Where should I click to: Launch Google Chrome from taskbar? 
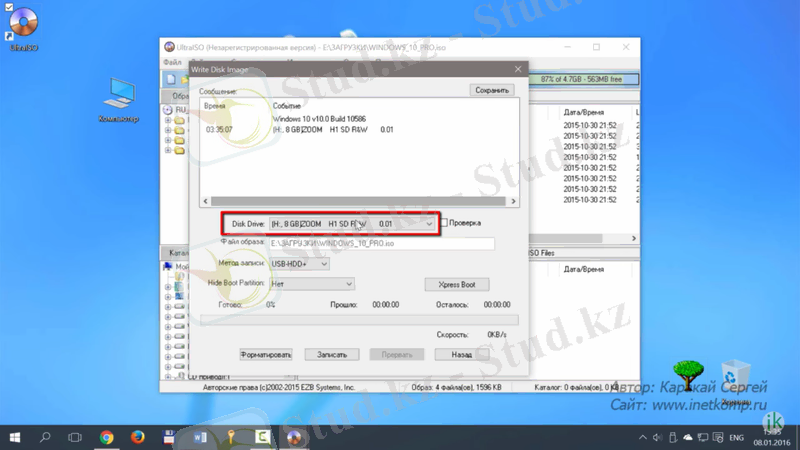click(x=107, y=437)
